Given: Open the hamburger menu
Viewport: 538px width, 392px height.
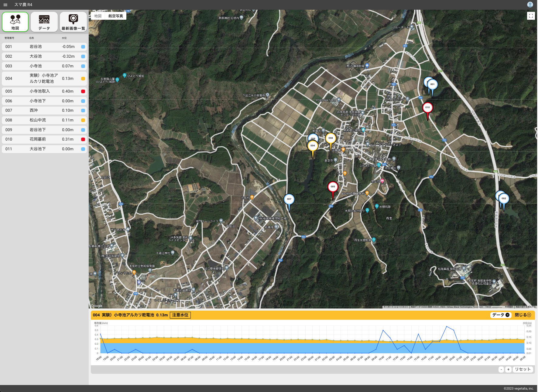Looking at the screenshot, I should click(5, 5).
